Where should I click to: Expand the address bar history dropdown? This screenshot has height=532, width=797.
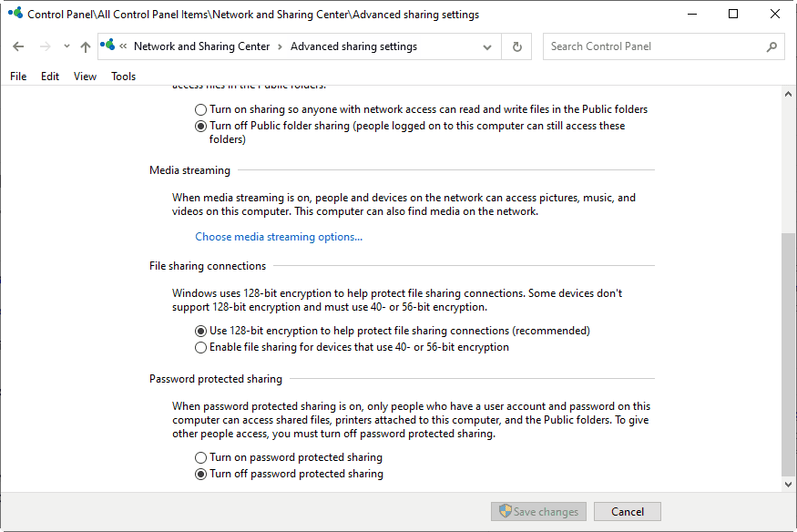click(x=489, y=46)
